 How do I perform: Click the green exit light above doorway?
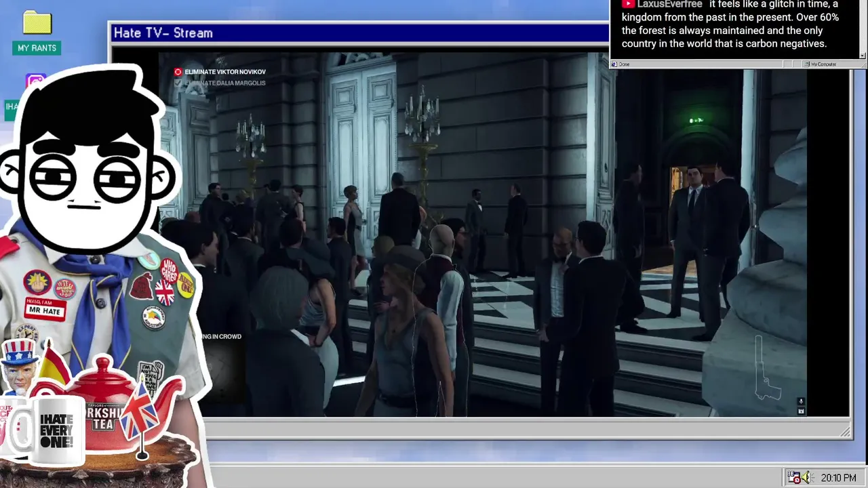click(x=696, y=121)
